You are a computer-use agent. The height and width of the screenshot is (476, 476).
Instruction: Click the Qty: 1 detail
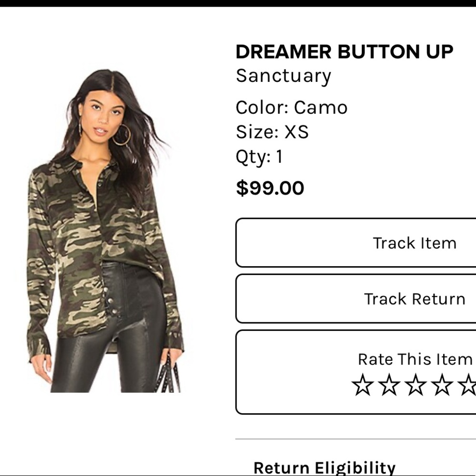tap(259, 157)
